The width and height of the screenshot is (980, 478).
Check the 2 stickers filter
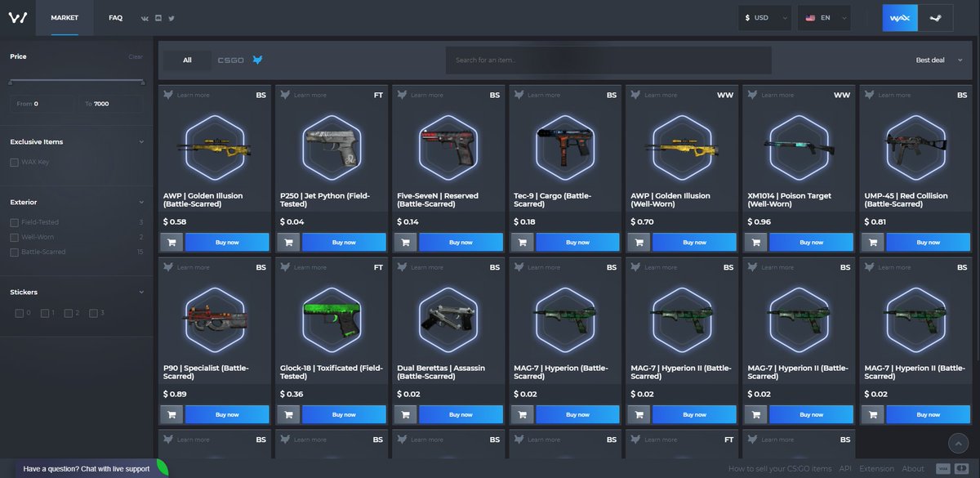(x=69, y=313)
